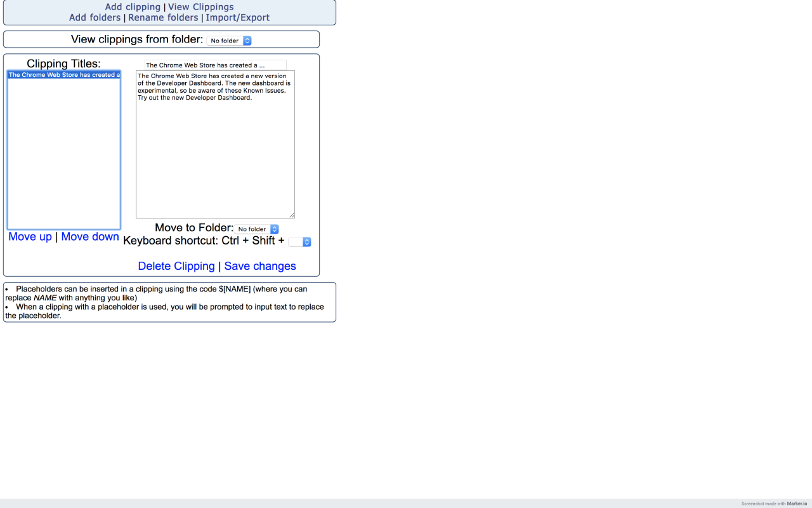Image resolution: width=812 pixels, height=508 pixels.
Task: Click into the clipping content text area
Action: [x=215, y=144]
